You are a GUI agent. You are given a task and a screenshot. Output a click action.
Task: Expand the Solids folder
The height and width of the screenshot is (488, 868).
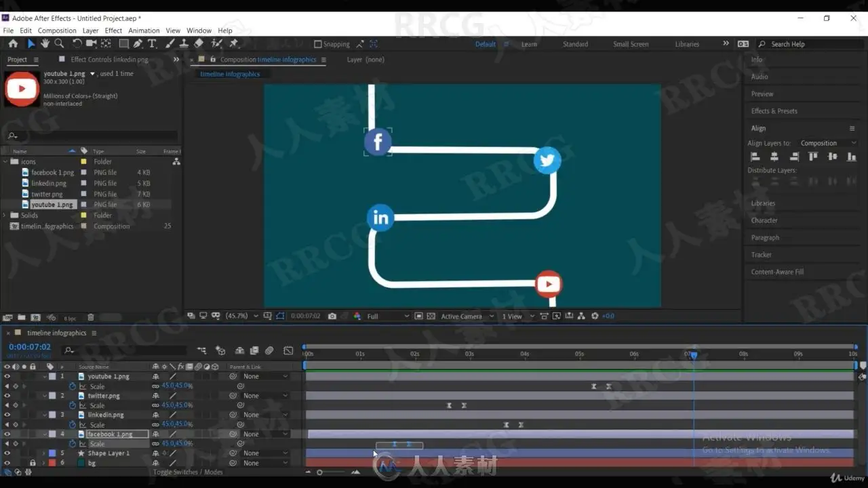[x=5, y=216]
